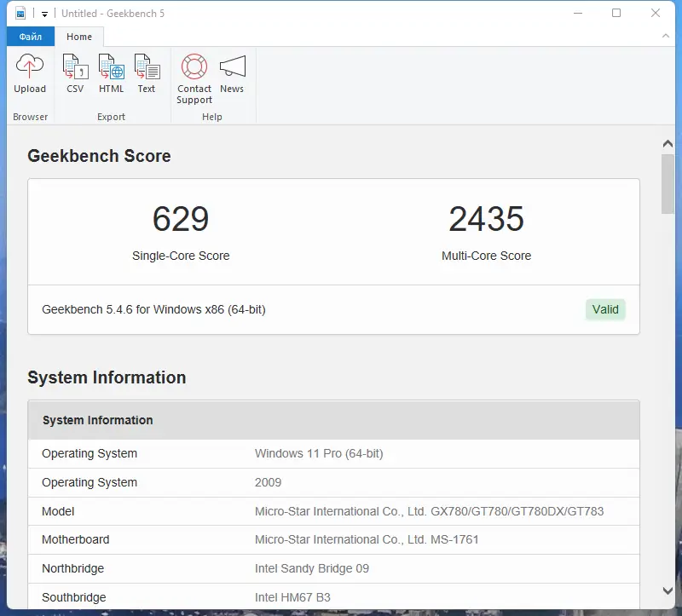Click the Geekbench Score heading
The height and width of the screenshot is (616, 682).
[x=99, y=156]
